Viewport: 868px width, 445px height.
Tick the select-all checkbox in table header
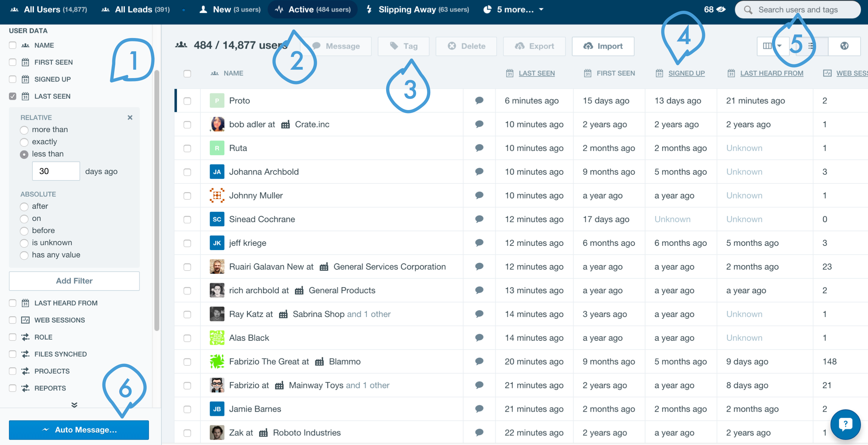(x=187, y=73)
